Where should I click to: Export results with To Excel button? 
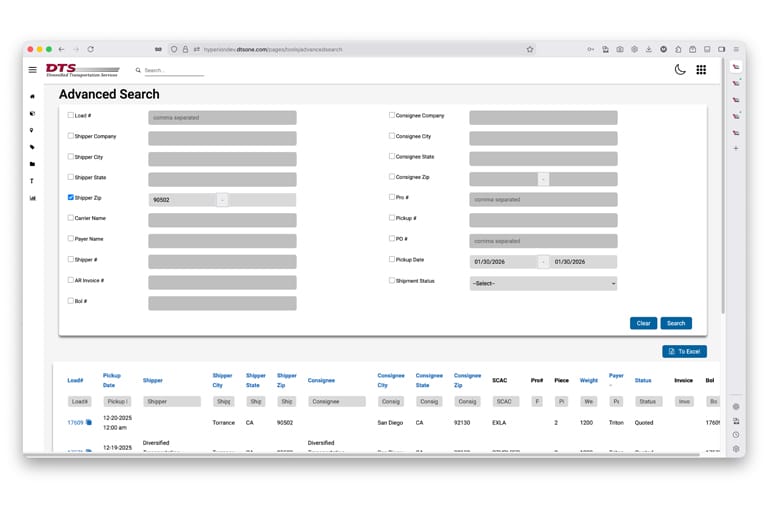click(x=685, y=351)
